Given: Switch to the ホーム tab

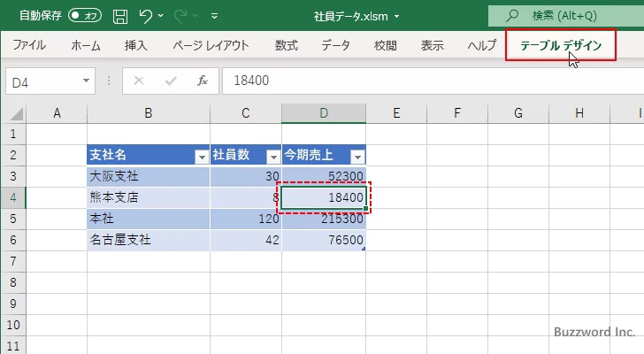Looking at the screenshot, I should click(86, 45).
